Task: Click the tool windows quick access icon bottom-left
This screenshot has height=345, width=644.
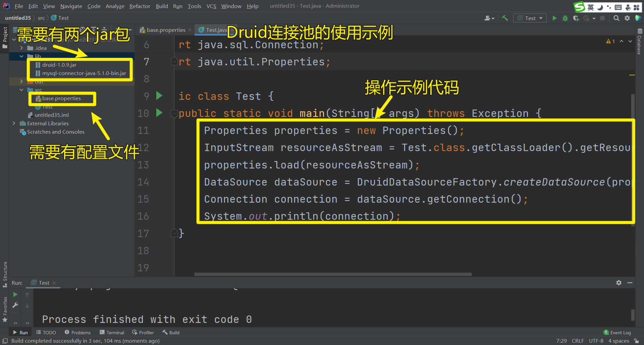Action: 5,341
